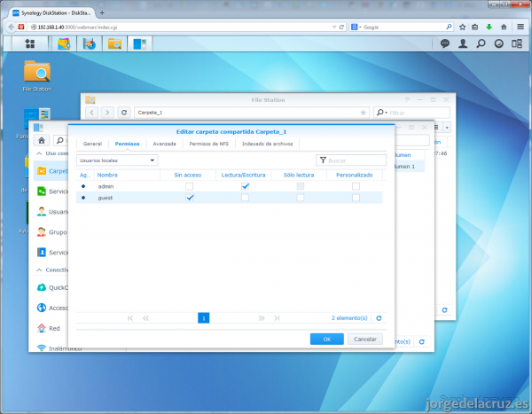The image size is (532, 414).
Task: Refresh the permissions user list
Action: [x=379, y=318]
